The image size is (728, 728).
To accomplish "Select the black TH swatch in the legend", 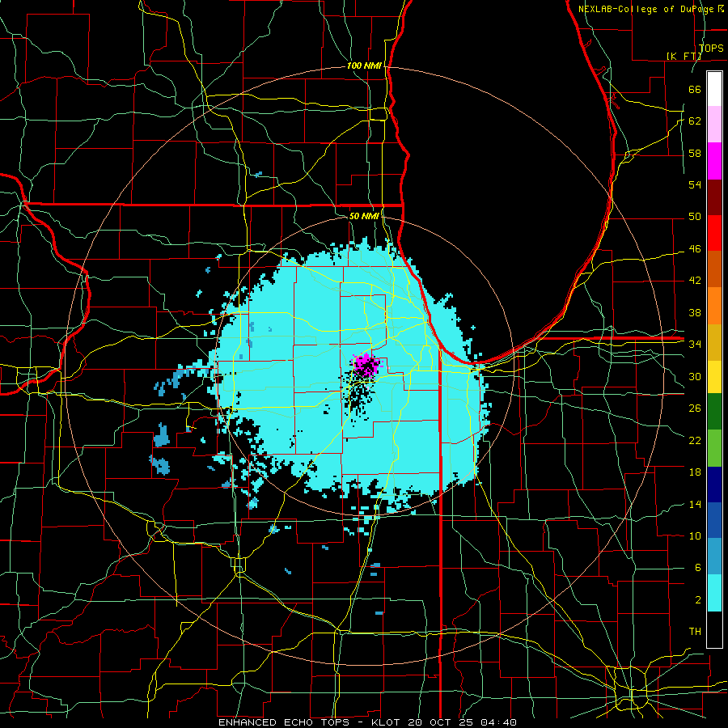I will pos(714,629).
